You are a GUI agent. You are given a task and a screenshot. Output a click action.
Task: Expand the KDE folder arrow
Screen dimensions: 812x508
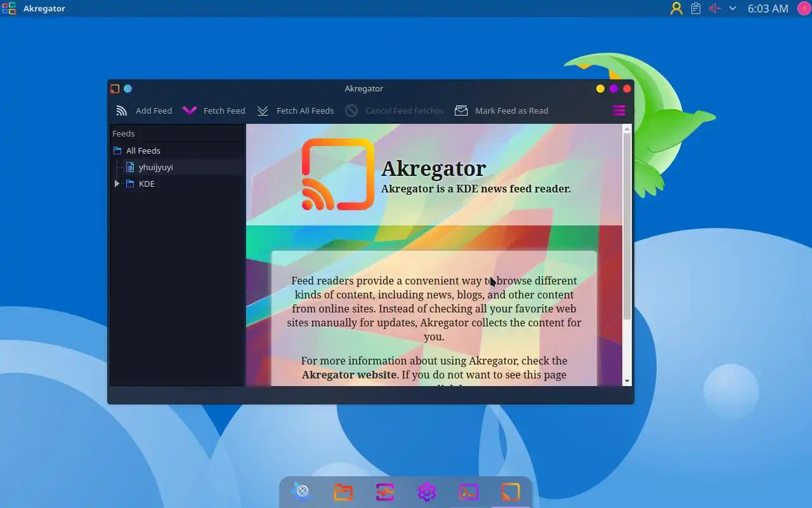point(117,184)
